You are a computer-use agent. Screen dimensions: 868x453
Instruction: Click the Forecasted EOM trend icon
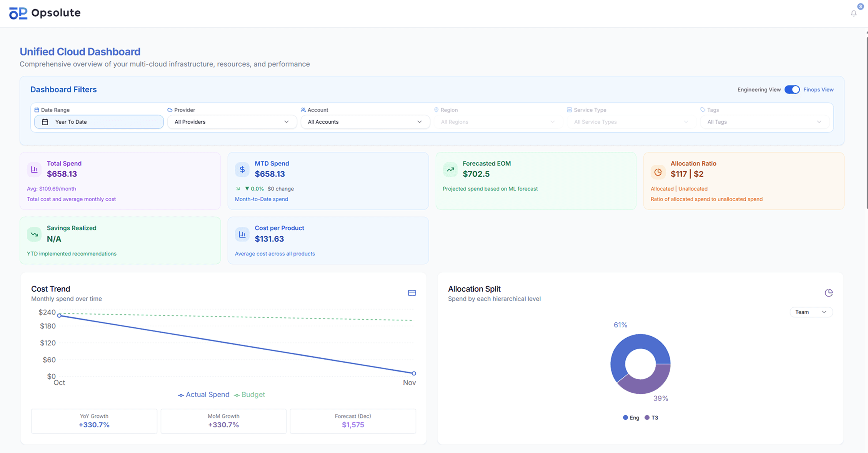(450, 169)
